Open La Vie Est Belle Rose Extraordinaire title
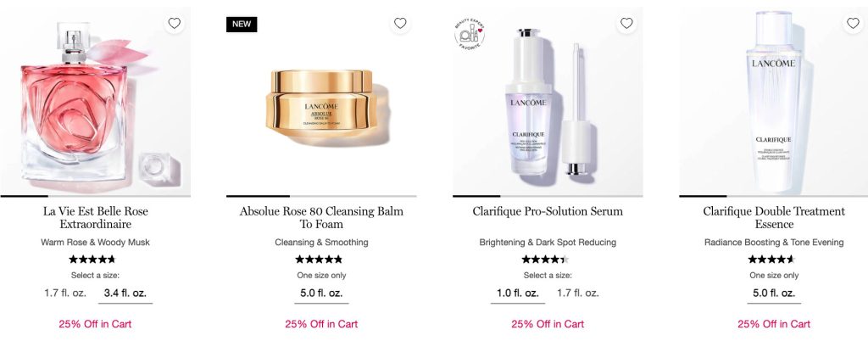The image size is (868, 341). coord(96,217)
